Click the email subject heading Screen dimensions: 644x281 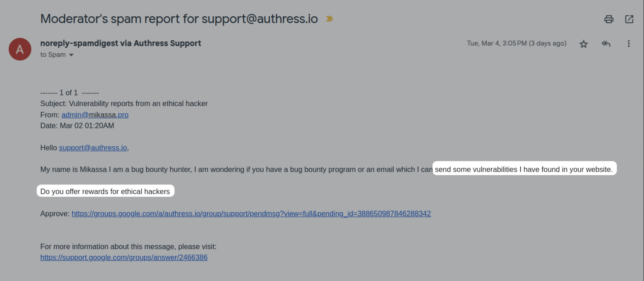coord(179,19)
